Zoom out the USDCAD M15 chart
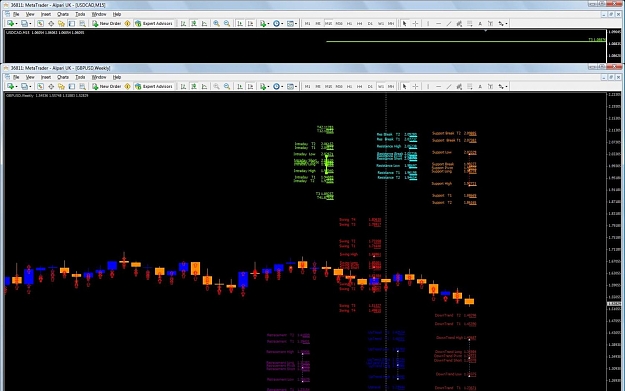The image size is (625, 391). point(227,24)
